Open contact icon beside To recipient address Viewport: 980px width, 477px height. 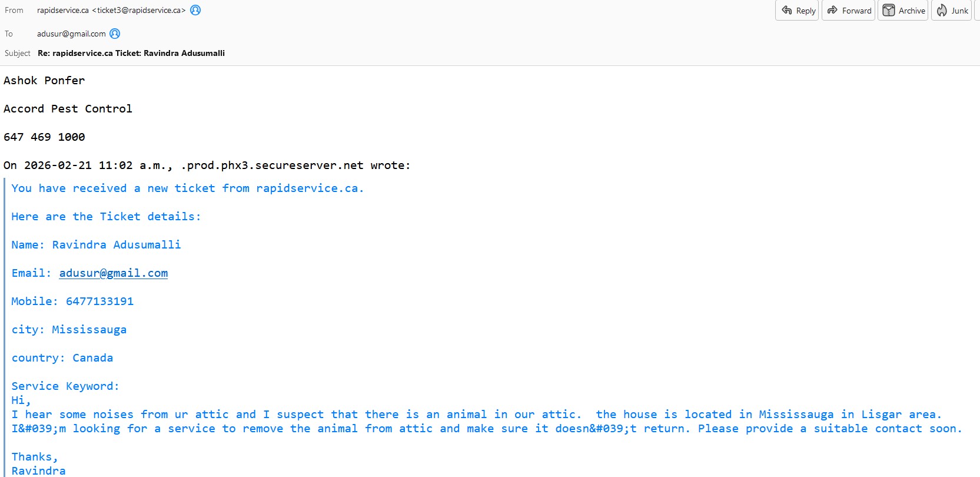[115, 34]
